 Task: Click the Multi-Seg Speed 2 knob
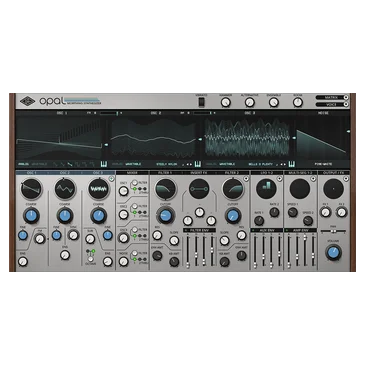308,220
